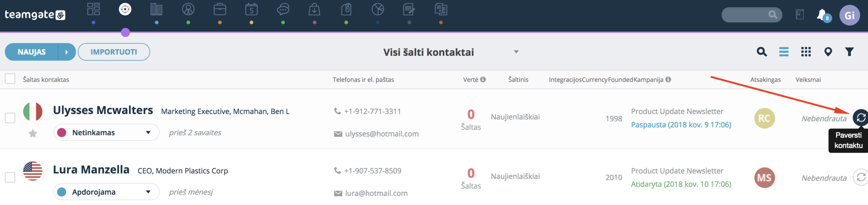Select the Ulysses Mcwalters row checkbox
The height and width of the screenshot is (205, 868).
coord(10,118)
